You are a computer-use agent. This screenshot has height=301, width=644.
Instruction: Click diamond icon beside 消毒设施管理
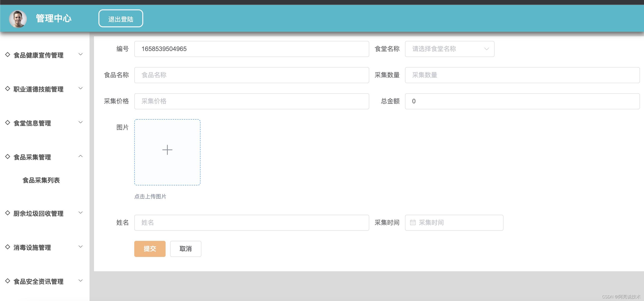point(8,247)
